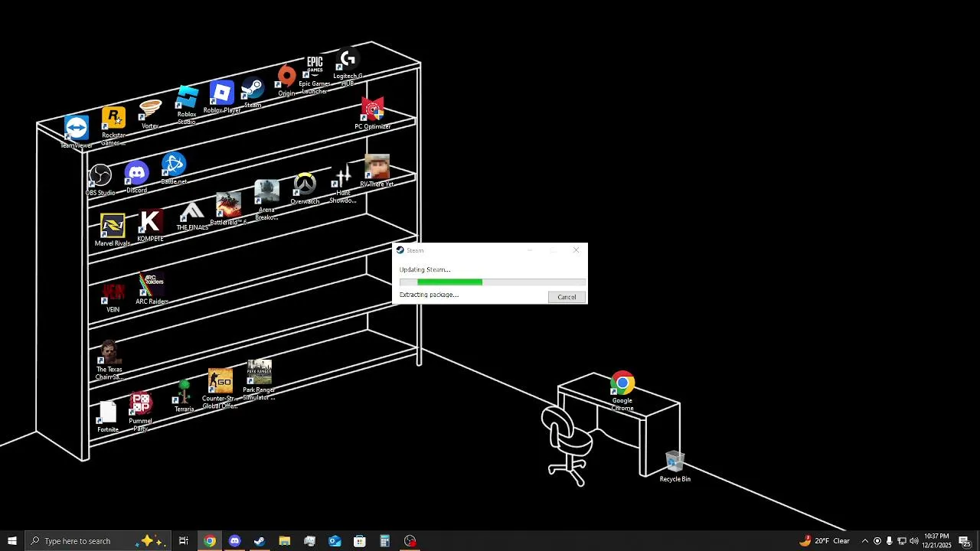Click the 'Extracting package...' status text

(429, 295)
